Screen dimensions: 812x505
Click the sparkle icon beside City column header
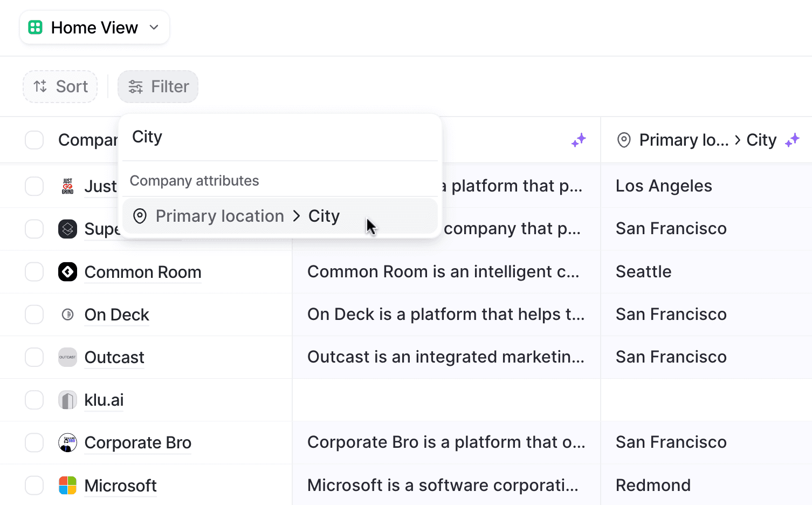click(x=792, y=140)
